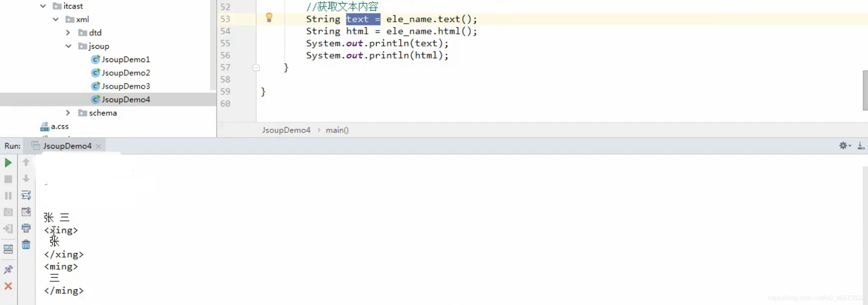The image size is (868, 305).
Task: Click line number 60 in gutter
Action: coord(225,104)
